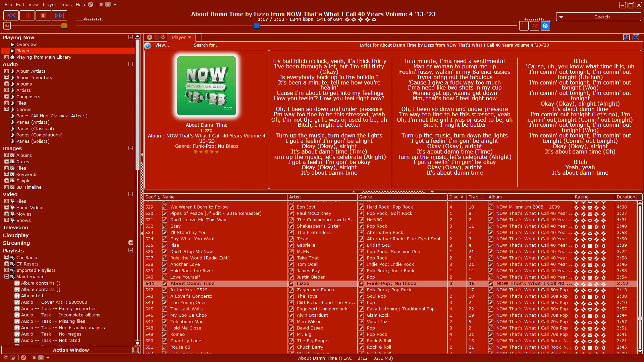Click Search for... button in lyrics panel
Screen dimensions: 644x362
pos(207,45)
